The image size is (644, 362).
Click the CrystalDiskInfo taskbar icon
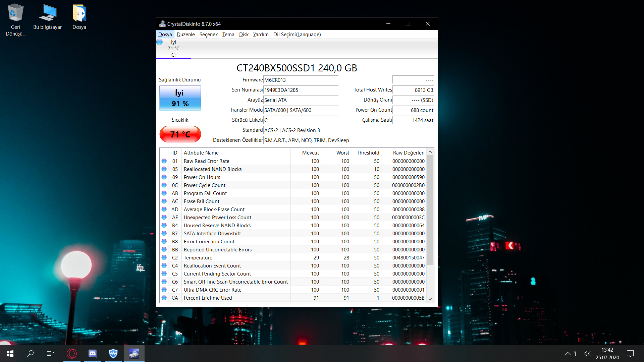pos(134,354)
